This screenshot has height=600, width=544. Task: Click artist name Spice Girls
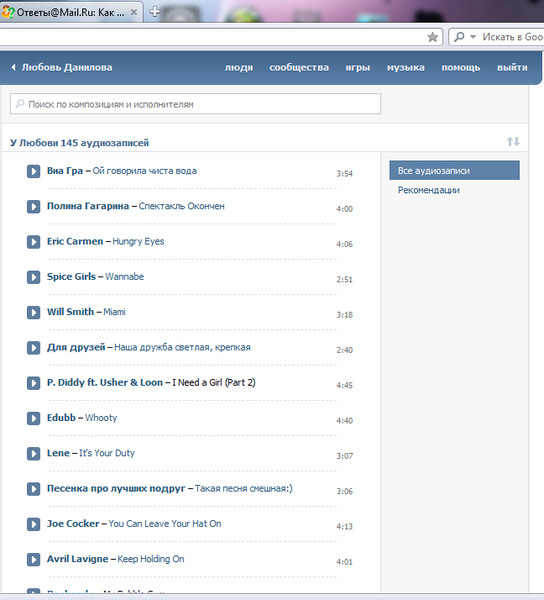(71, 277)
